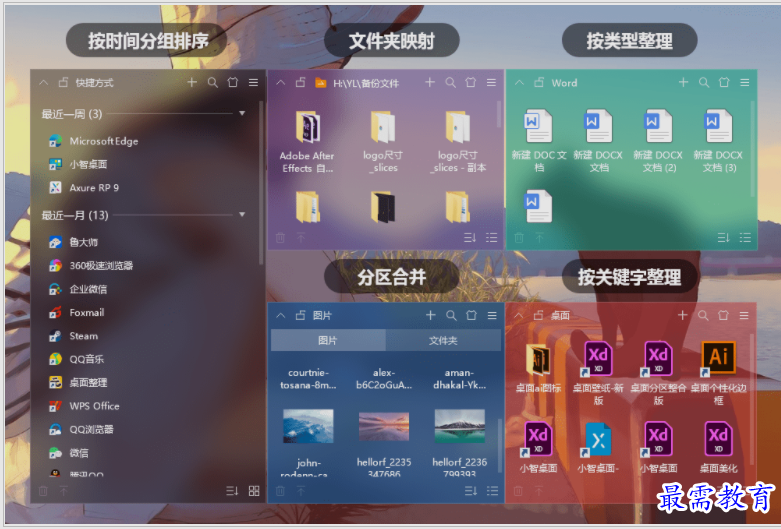Open 桌面美化 XD file
Viewport: 781px width, 529px height.
tap(718, 447)
